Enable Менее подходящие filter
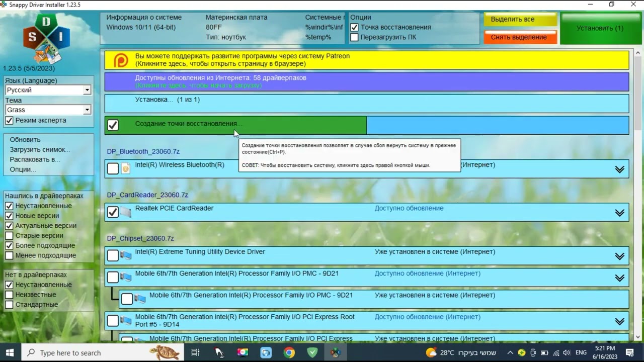644x362 pixels. point(9,255)
